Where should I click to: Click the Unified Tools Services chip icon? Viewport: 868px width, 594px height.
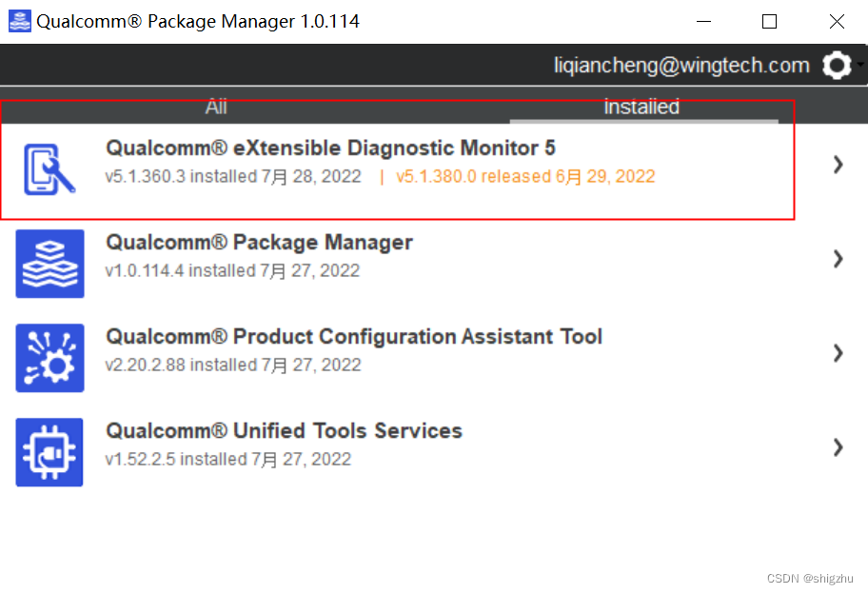pos(50,452)
